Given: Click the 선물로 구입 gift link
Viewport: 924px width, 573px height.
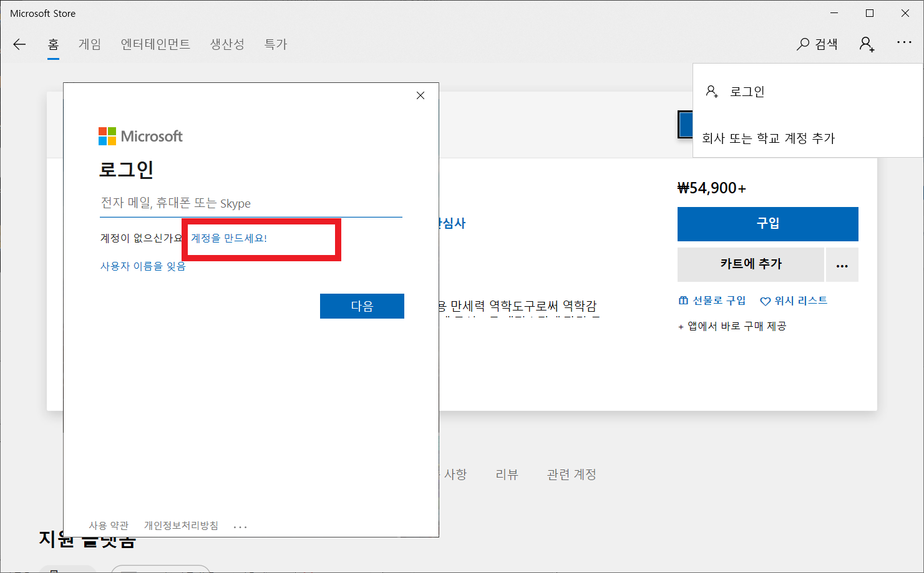Looking at the screenshot, I should [712, 301].
